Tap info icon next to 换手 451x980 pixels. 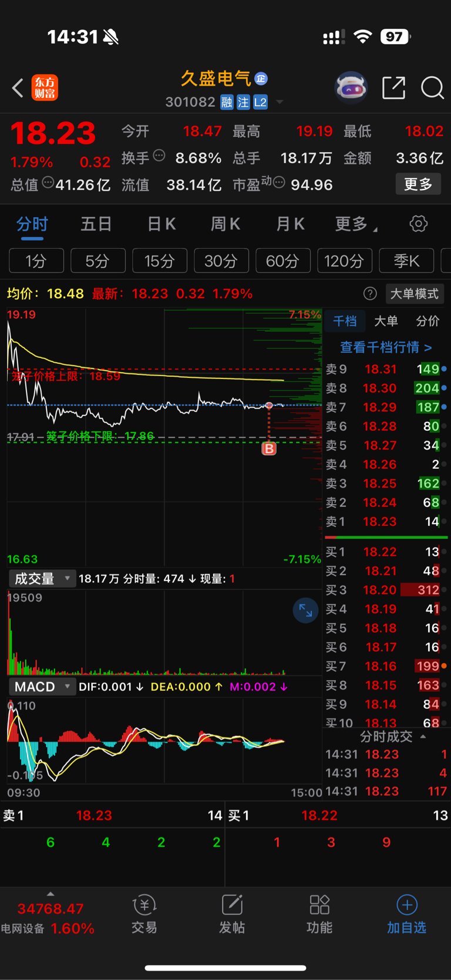point(159,156)
